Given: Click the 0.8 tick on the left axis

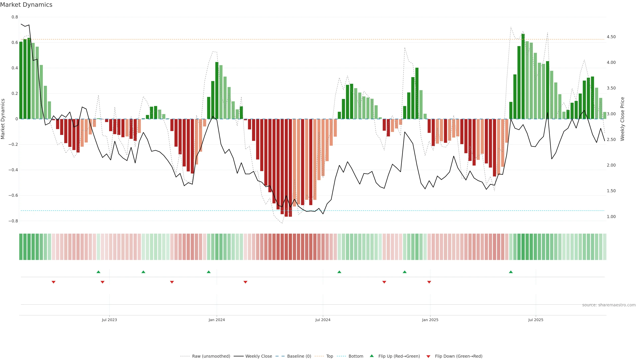Looking at the screenshot, I should (x=15, y=17).
